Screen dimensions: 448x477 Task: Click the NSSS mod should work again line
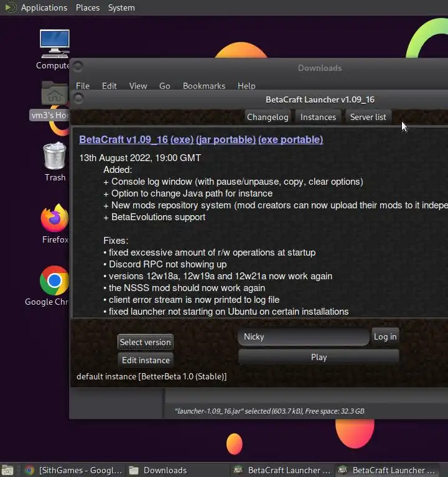click(184, 288)
